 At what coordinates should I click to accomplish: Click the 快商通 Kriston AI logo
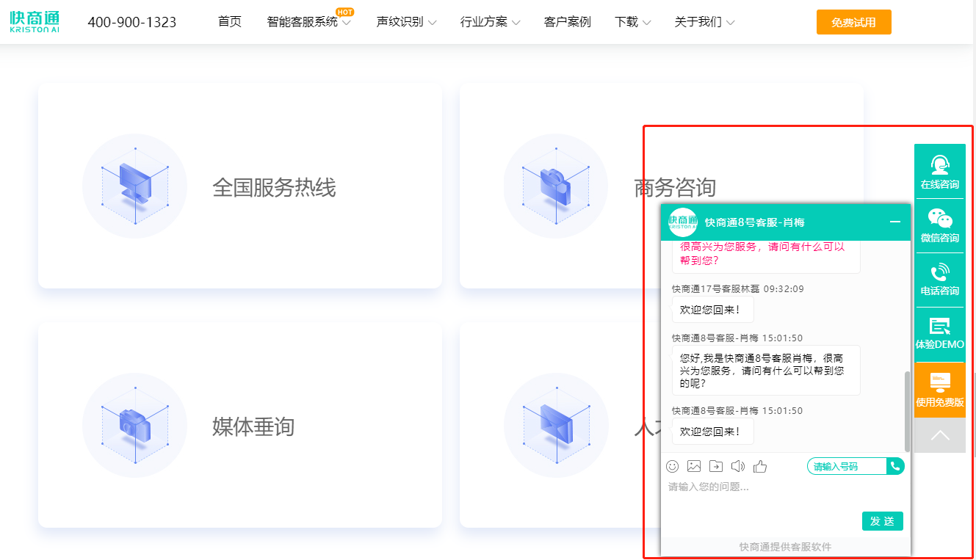(35, 22)
